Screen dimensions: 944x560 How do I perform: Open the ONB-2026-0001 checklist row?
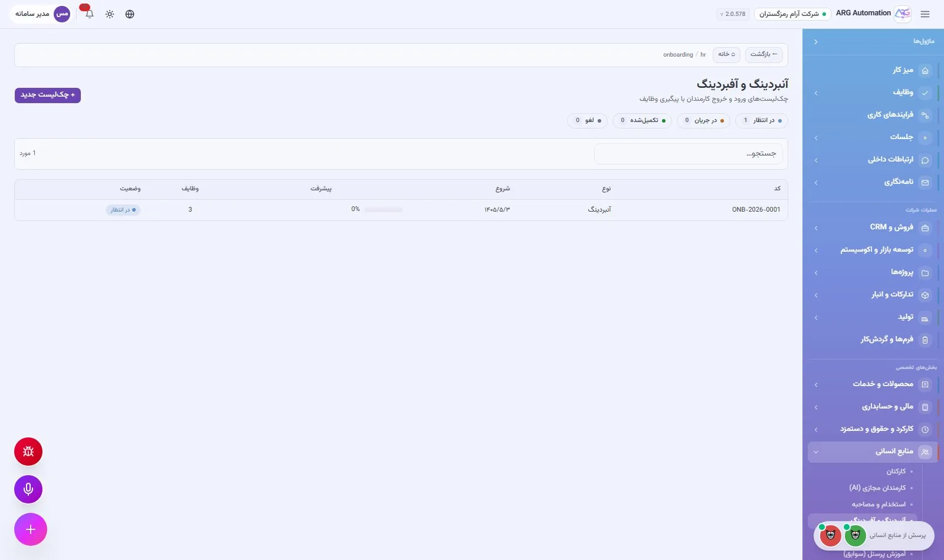tap(401, 210)
